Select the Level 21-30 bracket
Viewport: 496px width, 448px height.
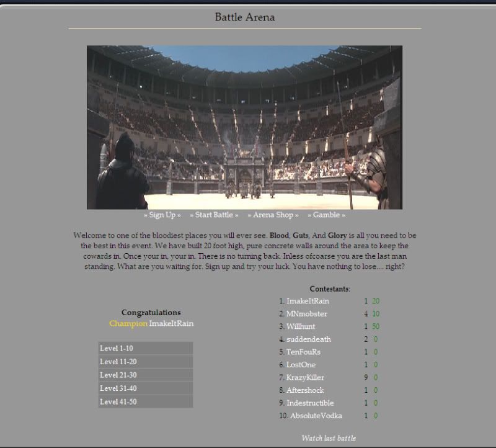146,375
